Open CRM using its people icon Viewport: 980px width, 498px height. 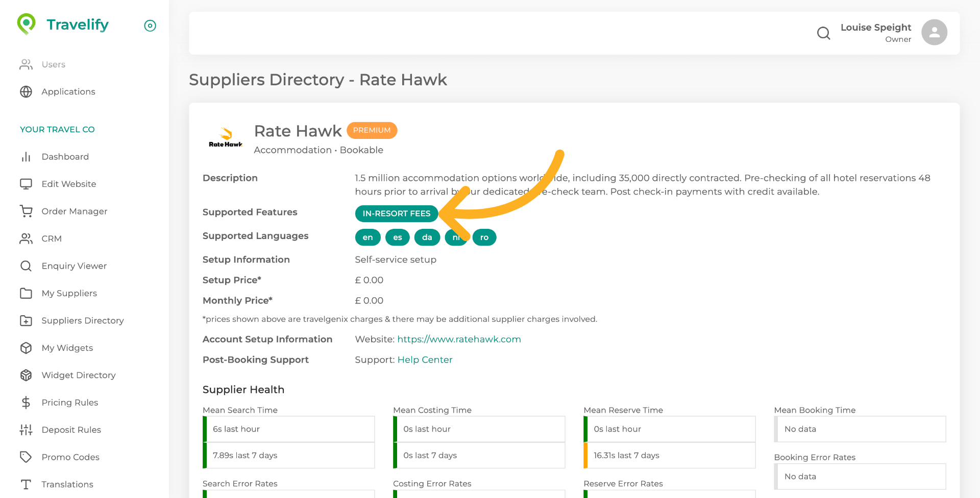[26, 239]
